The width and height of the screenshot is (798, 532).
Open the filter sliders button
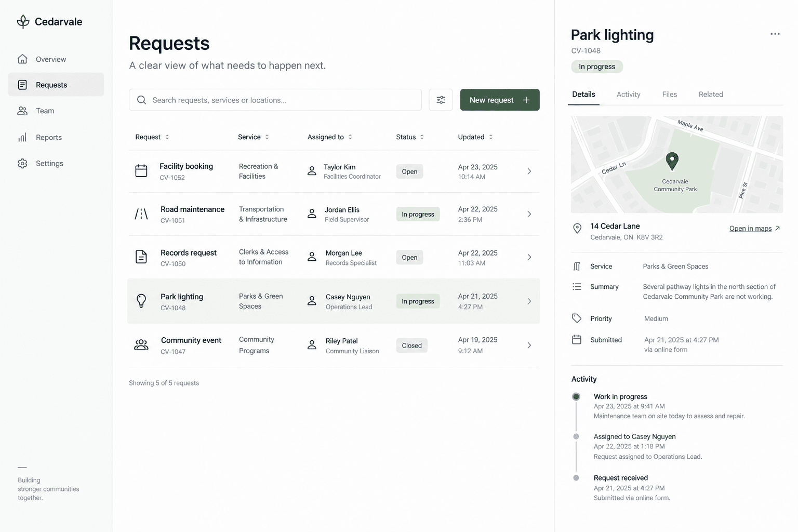click(x=441, y=100)
